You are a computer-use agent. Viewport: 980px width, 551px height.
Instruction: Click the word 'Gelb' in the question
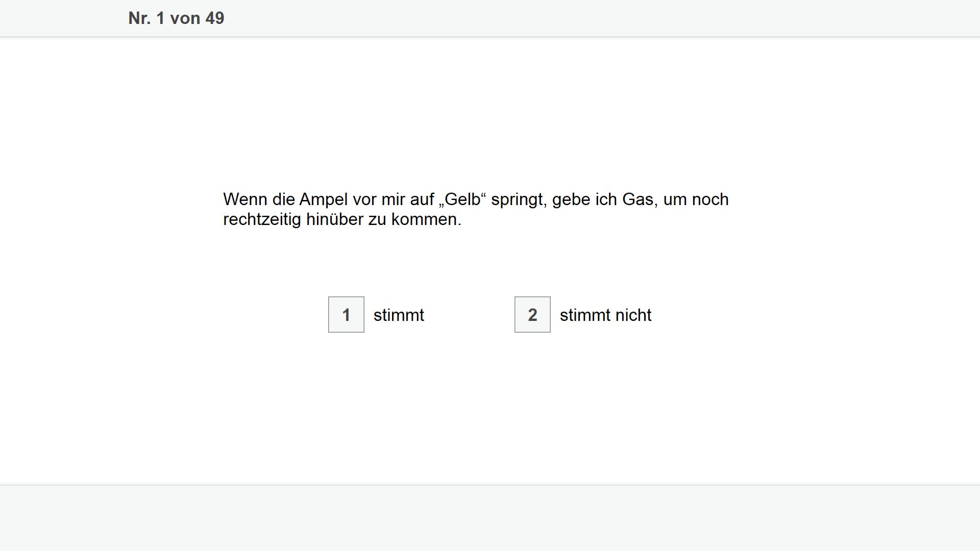[462, 199]
